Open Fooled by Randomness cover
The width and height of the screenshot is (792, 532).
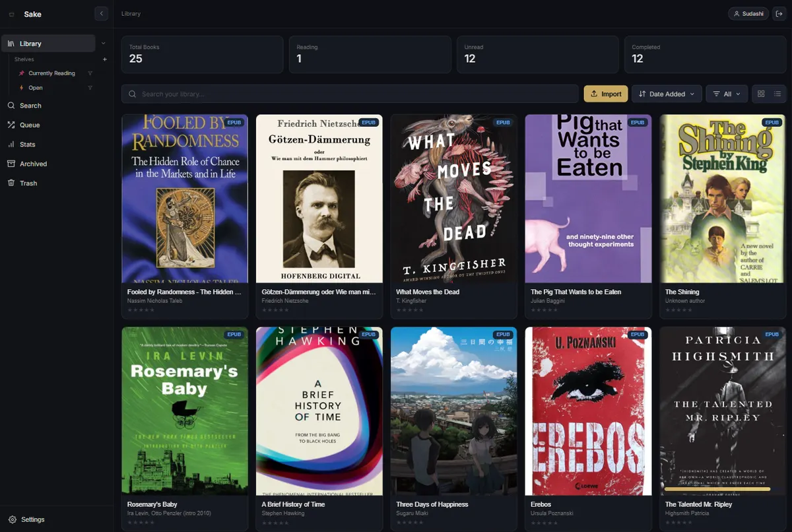point(185,199)
